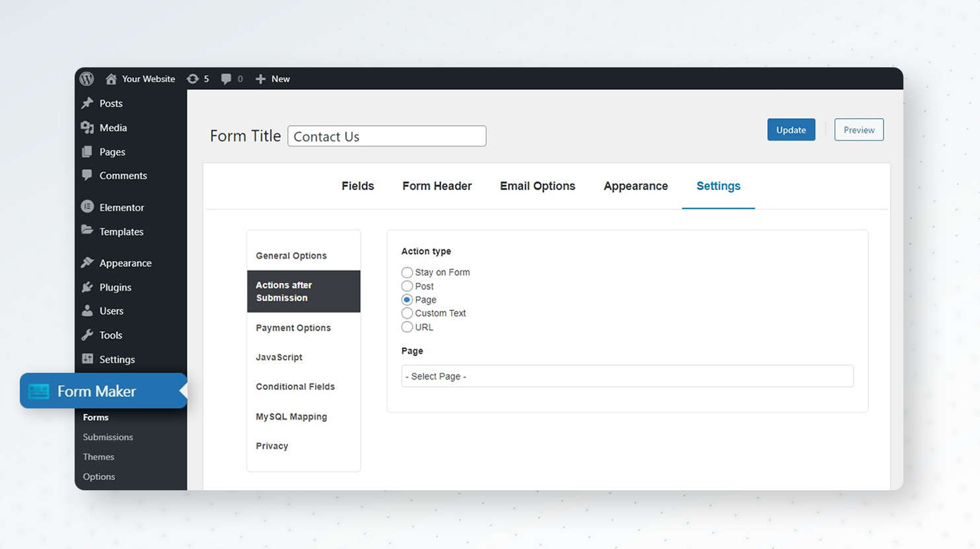Screen dimensions: 980x549
Task: Switch to the Form Header tab
Action: tap(437, 186)
